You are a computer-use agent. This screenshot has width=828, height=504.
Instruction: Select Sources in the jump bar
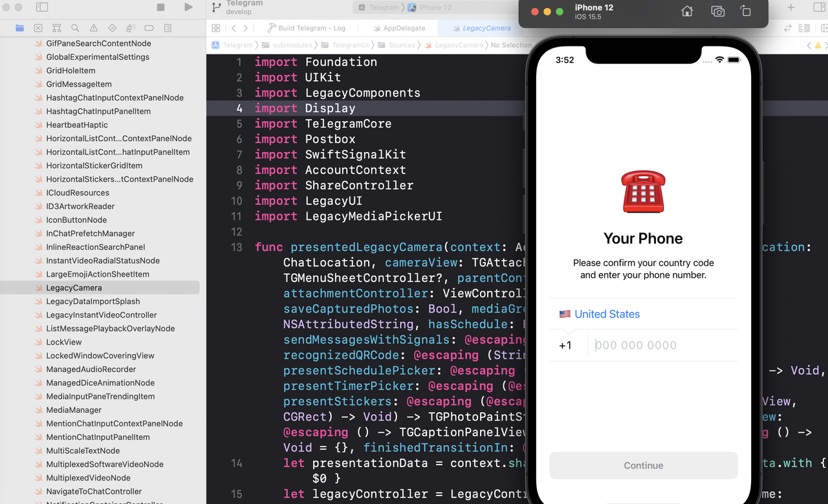(x=397, y=45)
